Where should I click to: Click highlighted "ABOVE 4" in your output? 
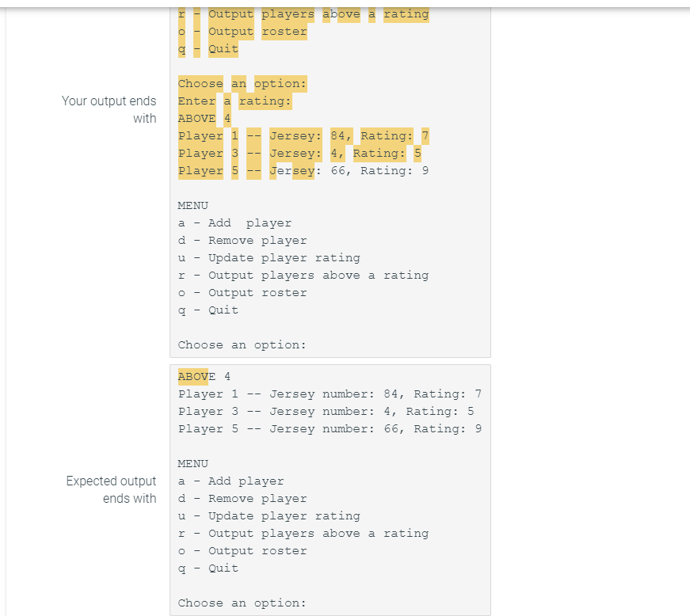[204, 119]
